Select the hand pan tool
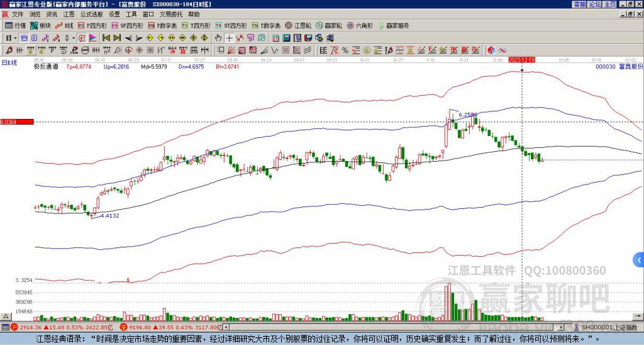This screenshot has height=345, width=644. (x=218, y=38)
